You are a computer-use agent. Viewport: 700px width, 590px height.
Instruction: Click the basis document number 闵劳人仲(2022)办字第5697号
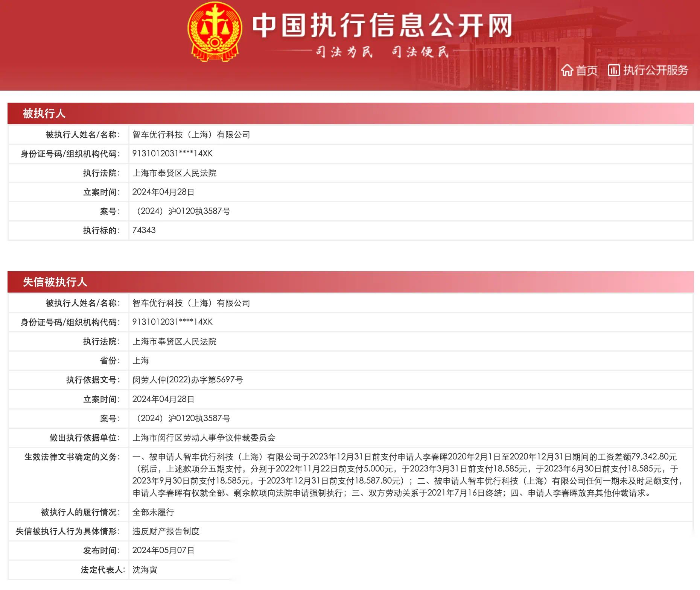[x=187, y=380]
